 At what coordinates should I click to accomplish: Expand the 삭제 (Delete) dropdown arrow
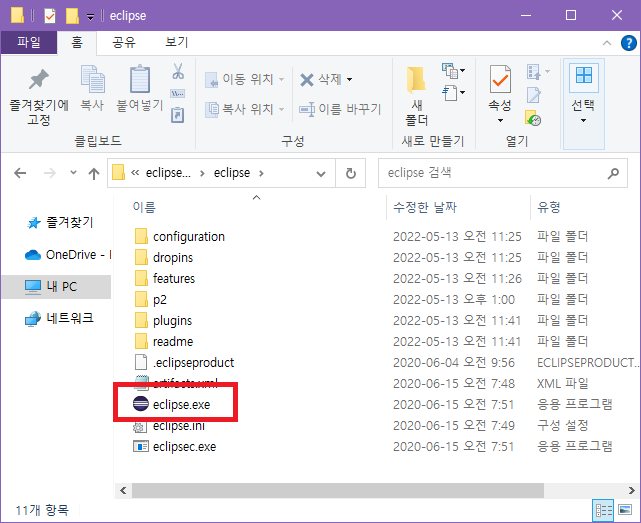[350, 79]
